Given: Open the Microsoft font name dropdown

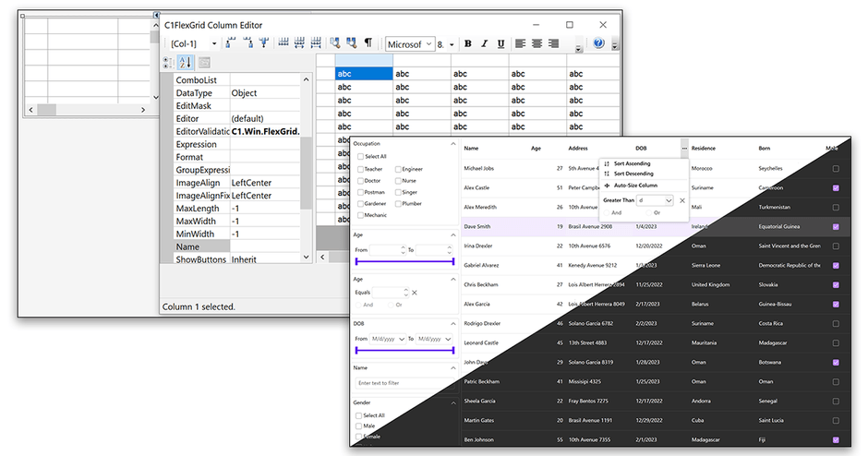Looking at the screenshot, I should click(x=428, y=43).
